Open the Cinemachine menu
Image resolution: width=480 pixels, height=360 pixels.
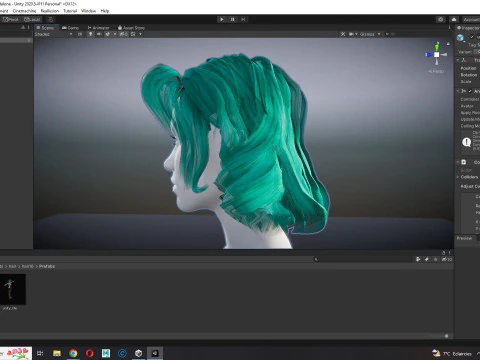(x=24, y=11)
